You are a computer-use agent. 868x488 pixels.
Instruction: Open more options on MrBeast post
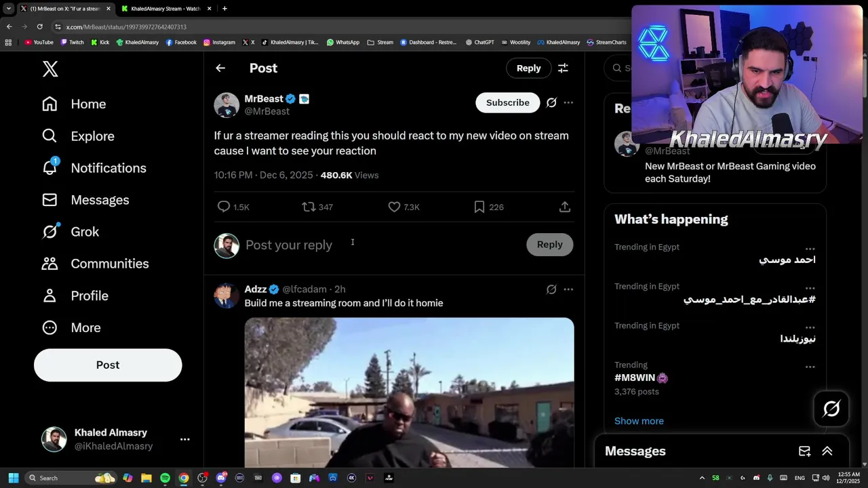[x=568, y=102]
